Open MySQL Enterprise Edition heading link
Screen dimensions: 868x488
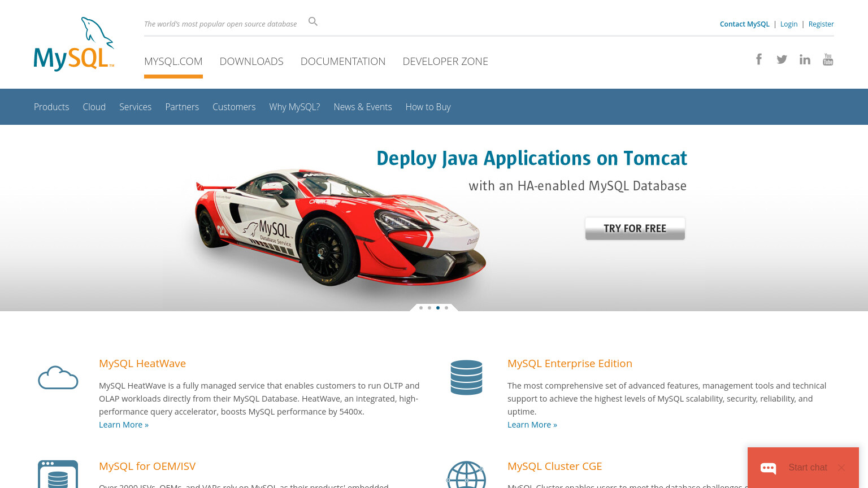click(570, 363)
